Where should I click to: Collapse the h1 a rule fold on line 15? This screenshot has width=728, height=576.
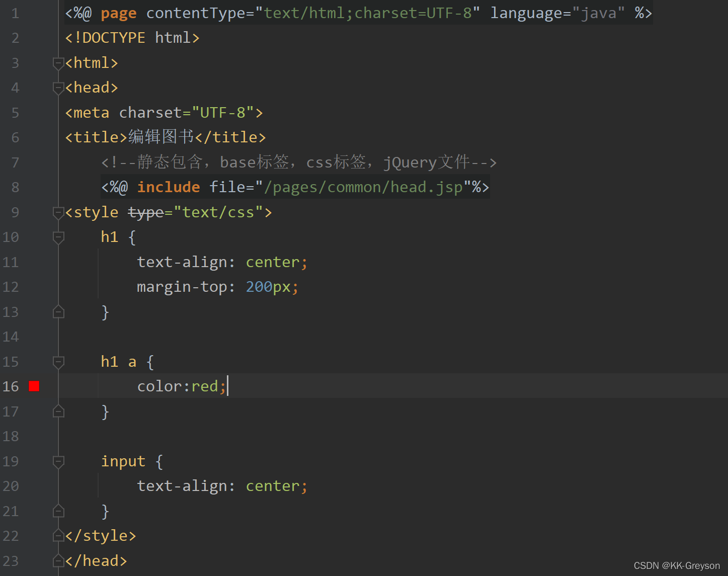click(58, 362)
